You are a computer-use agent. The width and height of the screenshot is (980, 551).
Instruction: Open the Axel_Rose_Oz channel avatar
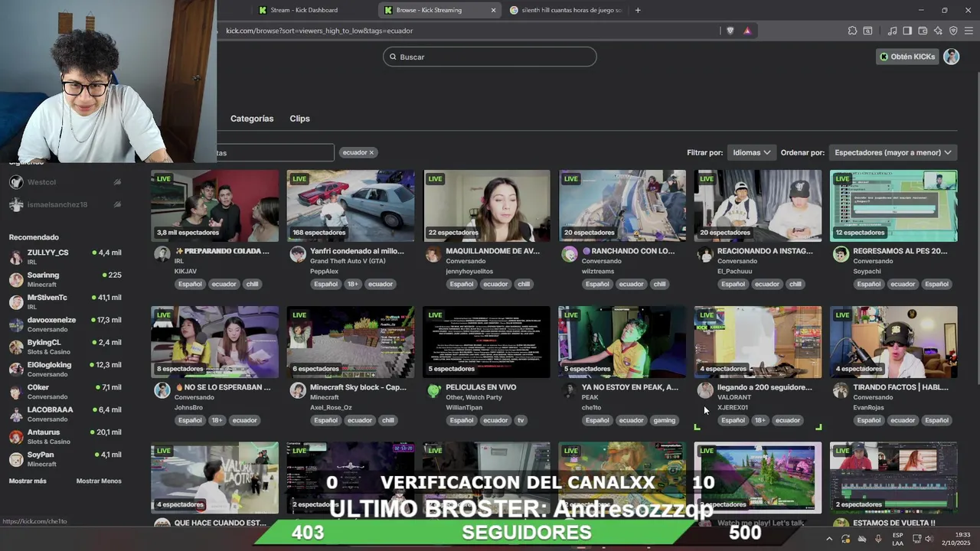tap(298, 390)
